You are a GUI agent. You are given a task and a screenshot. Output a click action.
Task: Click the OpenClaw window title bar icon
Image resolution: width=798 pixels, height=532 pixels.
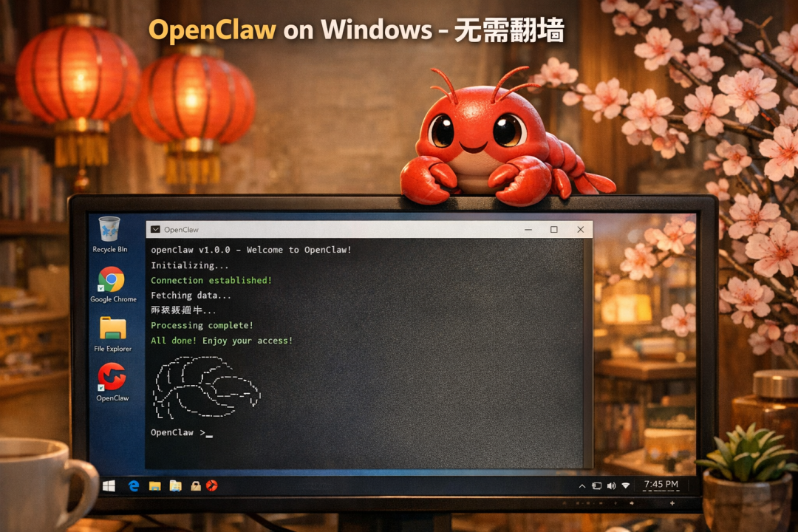[x=155, y=230]
